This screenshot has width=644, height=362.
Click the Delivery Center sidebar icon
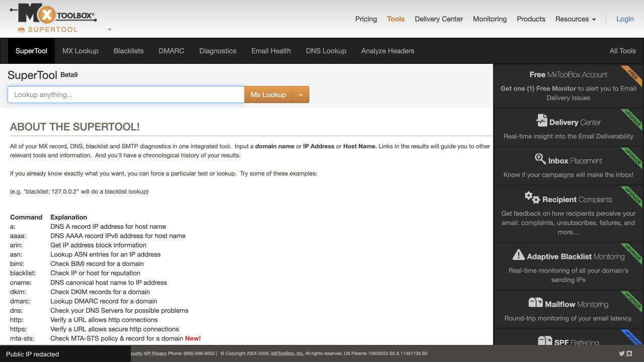tap(542, 121)
